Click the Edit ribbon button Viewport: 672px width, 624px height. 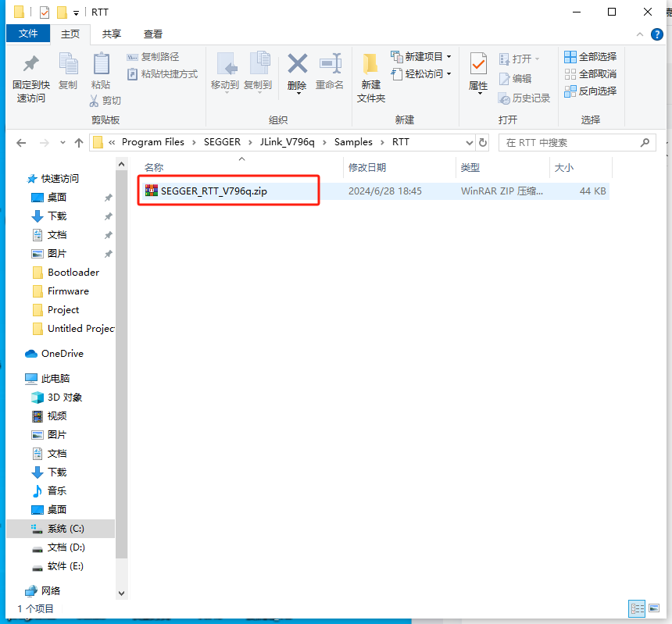click(515, 79)
